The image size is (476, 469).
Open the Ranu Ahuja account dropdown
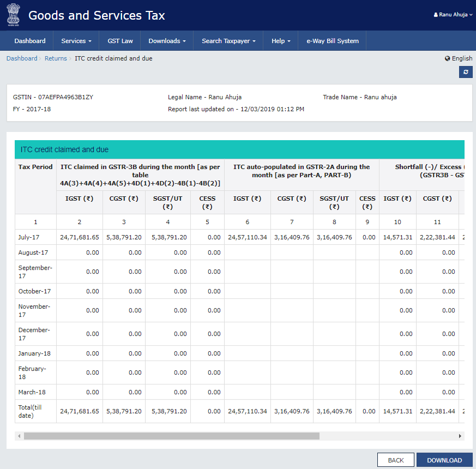453,15
